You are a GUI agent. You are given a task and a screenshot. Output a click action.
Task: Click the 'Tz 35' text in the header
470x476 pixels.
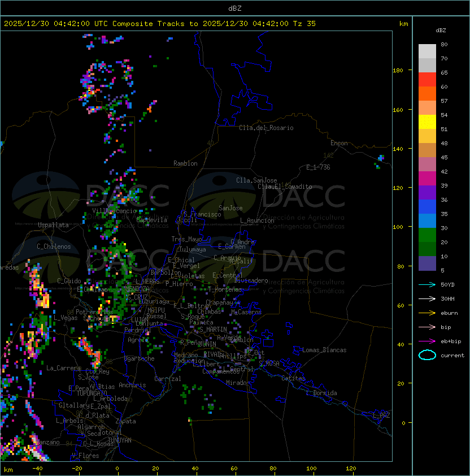point(304,24)
